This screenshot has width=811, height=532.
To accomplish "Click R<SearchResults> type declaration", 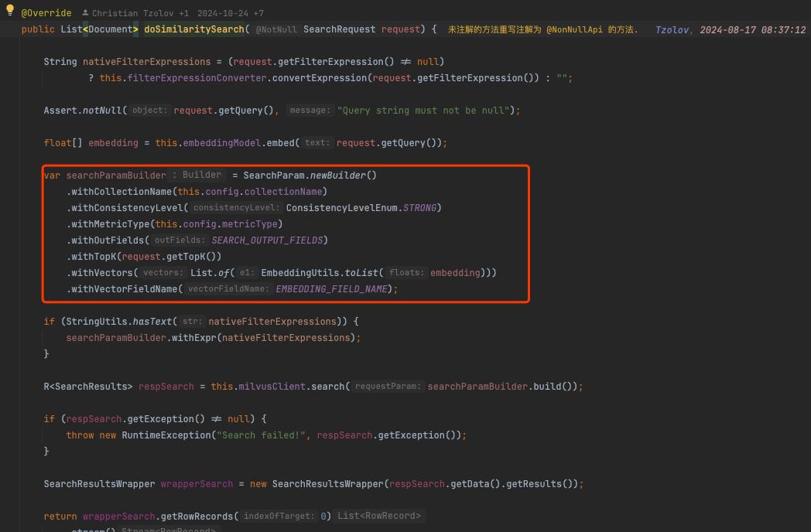I will tap(88, 387).
